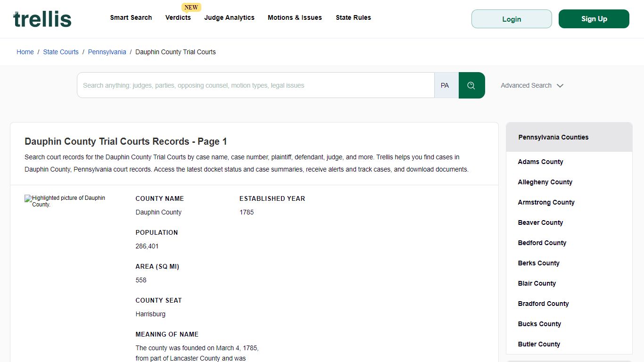
Task: Click the Login button
Action: pyautogui.click(x=512, y=19)
